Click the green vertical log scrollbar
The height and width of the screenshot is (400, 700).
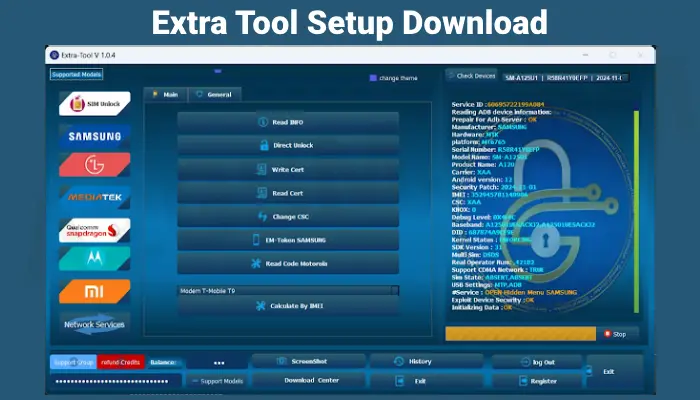[636, 212]
